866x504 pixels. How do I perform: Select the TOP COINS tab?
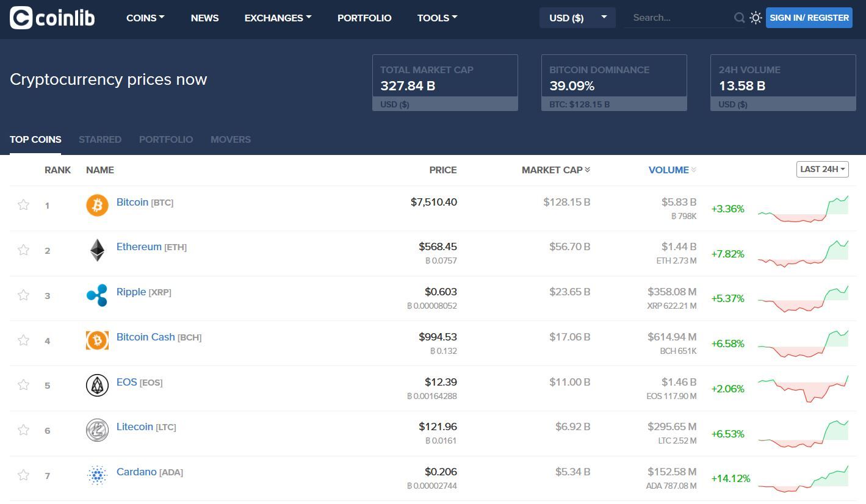click(35, 139)
